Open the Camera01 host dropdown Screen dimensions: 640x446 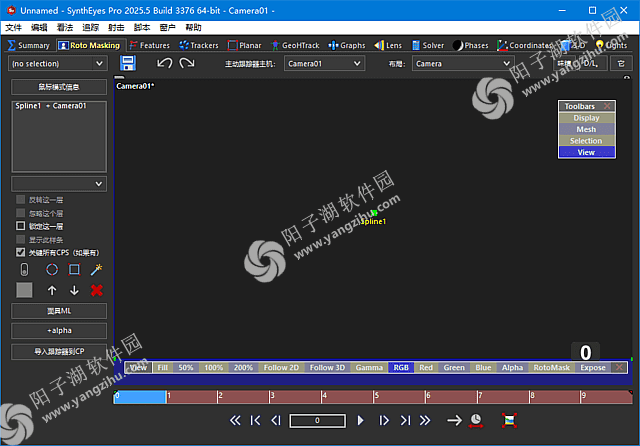(x=324, y=64)
